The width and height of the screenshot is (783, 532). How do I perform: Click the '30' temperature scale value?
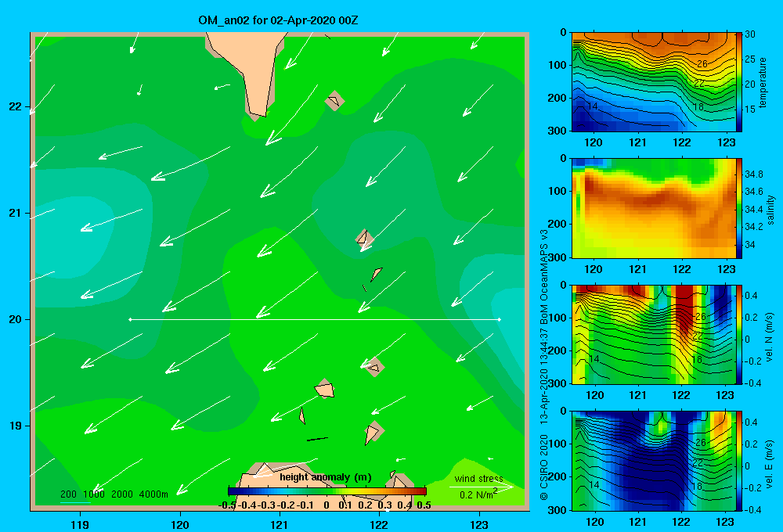749,34
